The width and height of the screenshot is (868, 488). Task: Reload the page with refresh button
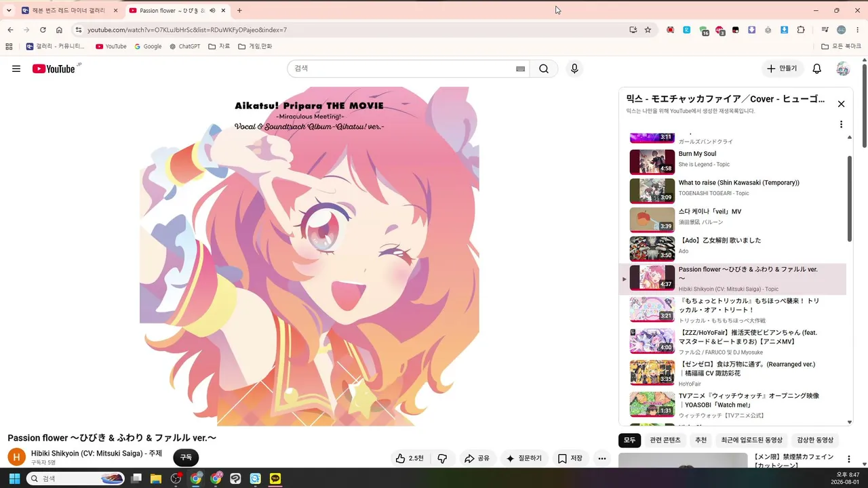pyautogui.click(x=43, y=30)
